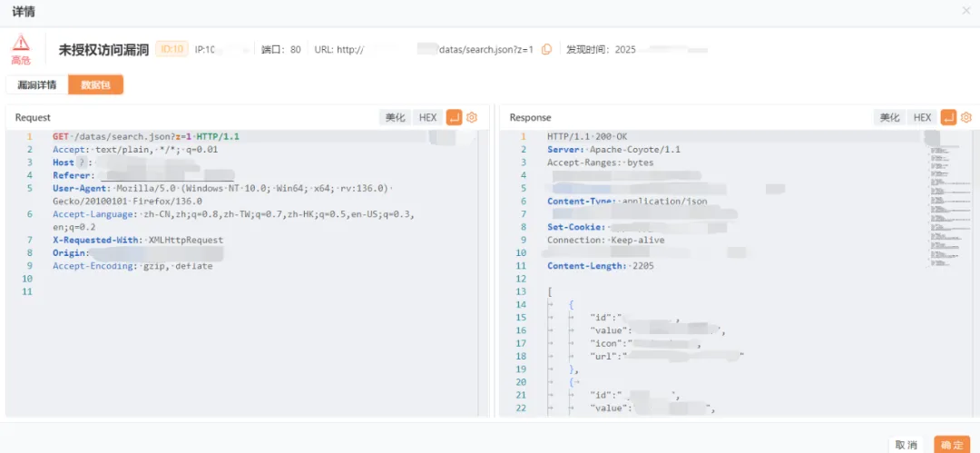Image resolution: width=980 pixels, height=453 pixels.
Task: Select the 数据包 tab
Action: 95,85
